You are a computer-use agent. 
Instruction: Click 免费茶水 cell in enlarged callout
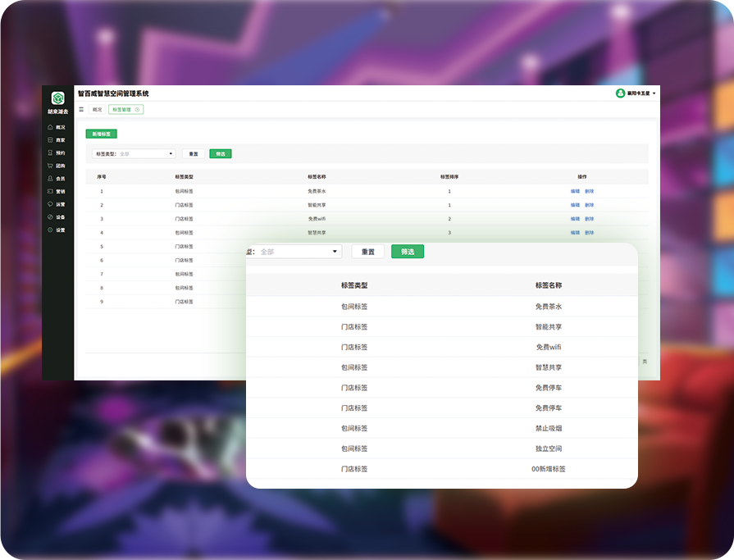pos(549,307)
